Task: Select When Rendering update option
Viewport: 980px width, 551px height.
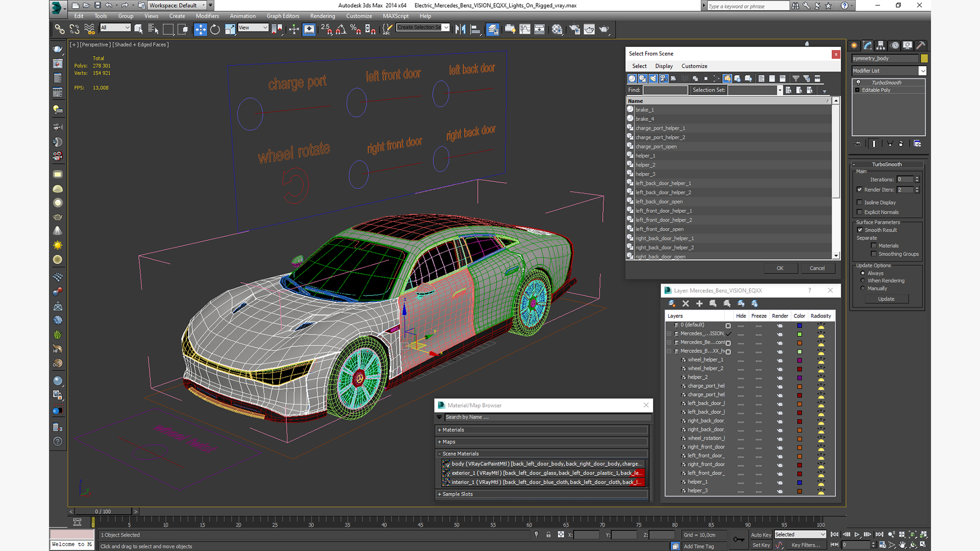Action: click(863, 281)
